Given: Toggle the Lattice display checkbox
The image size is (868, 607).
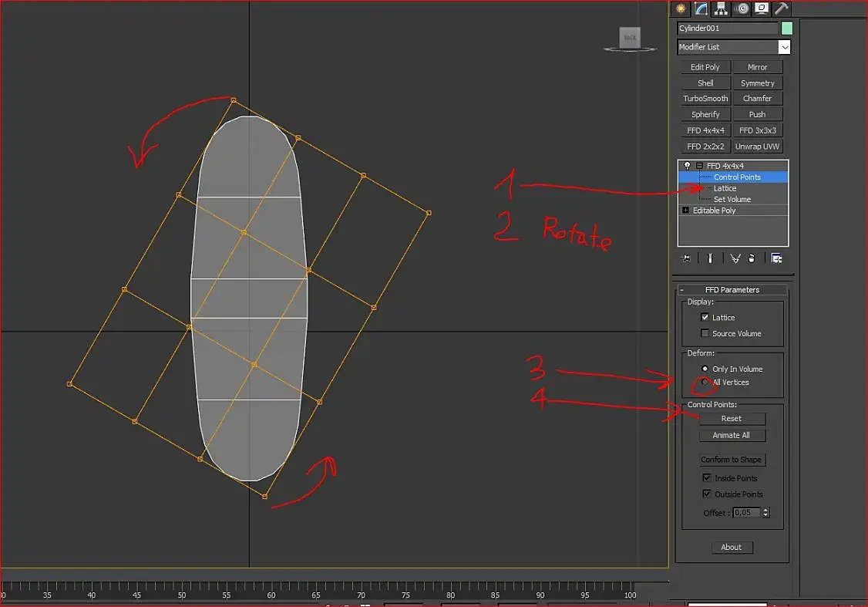Looking at the screenshot, I should [705, 317].
